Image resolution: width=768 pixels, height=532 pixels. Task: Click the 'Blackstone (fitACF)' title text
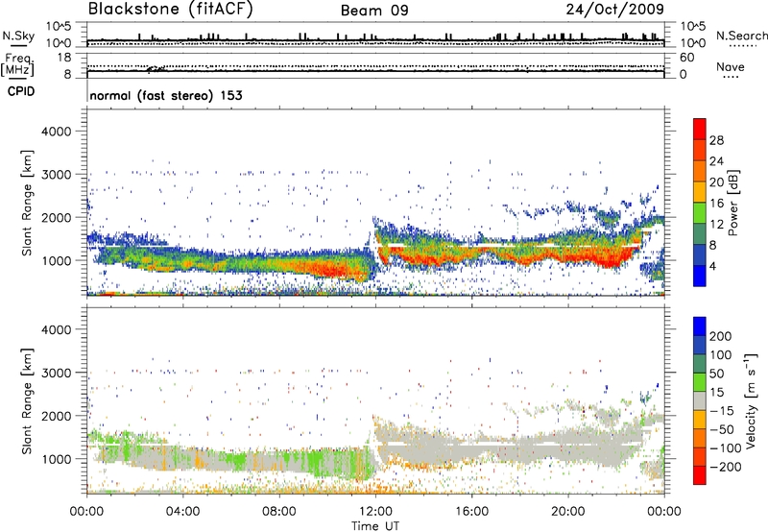pos(171,9)
